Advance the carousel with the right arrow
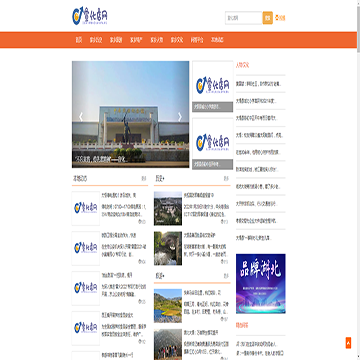360x360 pixels. tap(180, 117)
